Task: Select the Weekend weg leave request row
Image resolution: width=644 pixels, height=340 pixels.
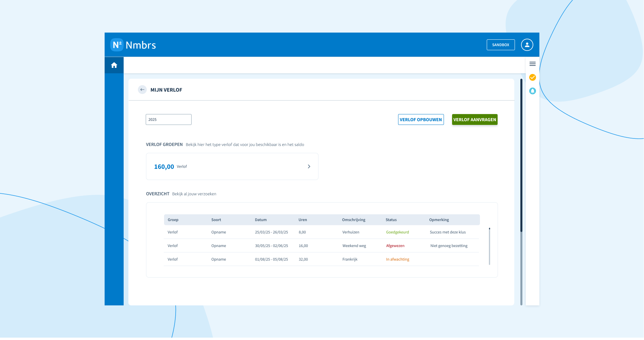Action: tap(321, 246)
